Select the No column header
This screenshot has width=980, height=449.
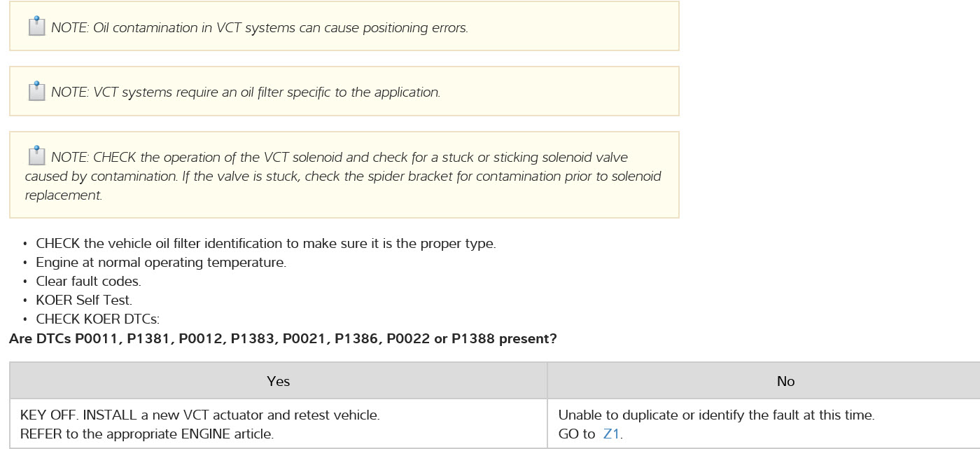(x=785, y=381)
